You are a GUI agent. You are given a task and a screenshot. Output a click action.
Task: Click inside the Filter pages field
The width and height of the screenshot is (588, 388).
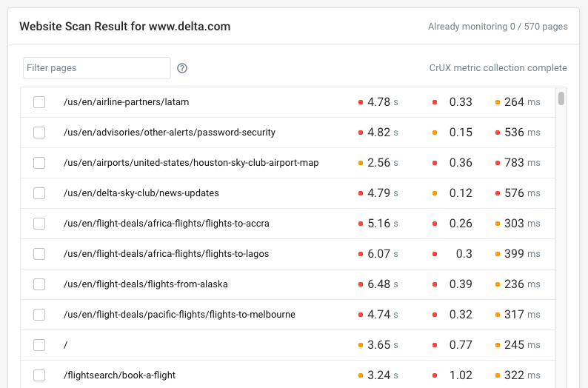[97, 68]
